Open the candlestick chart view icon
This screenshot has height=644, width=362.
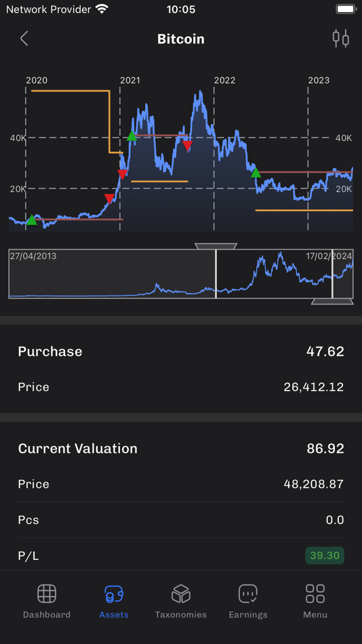(340, 38)
